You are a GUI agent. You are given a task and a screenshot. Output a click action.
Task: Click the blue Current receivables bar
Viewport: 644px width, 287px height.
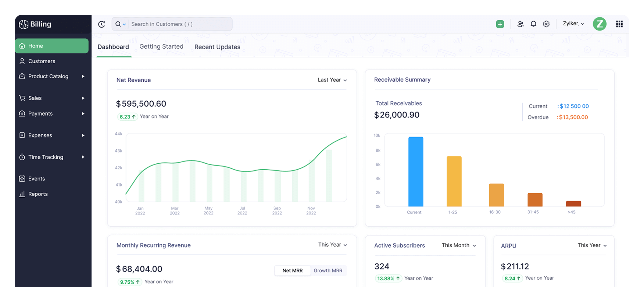[x=416, y=171]
